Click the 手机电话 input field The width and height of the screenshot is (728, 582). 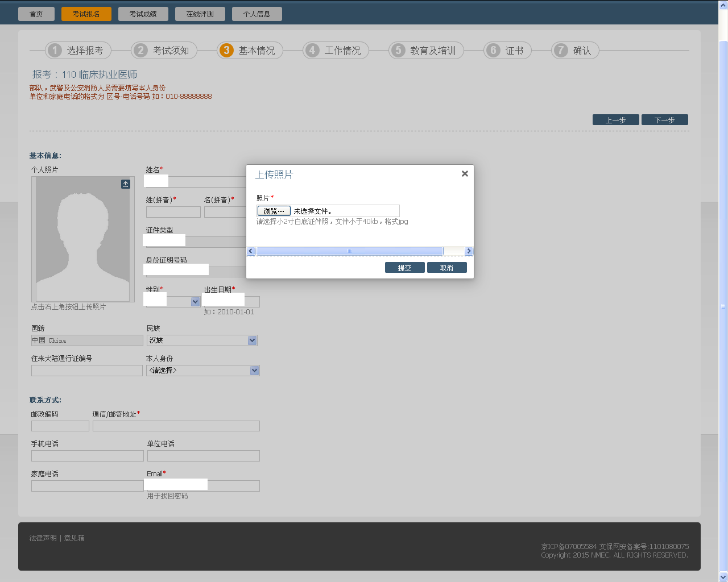pos(88,456)
